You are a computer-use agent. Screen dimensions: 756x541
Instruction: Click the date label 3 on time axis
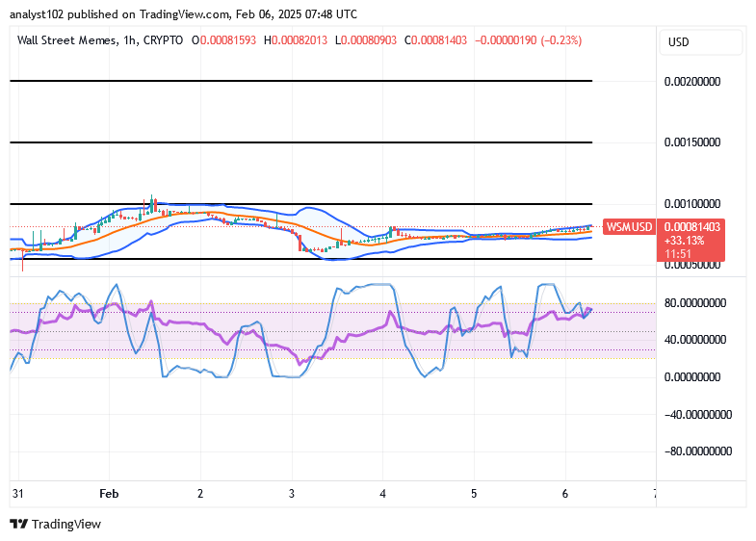point(291,494)
